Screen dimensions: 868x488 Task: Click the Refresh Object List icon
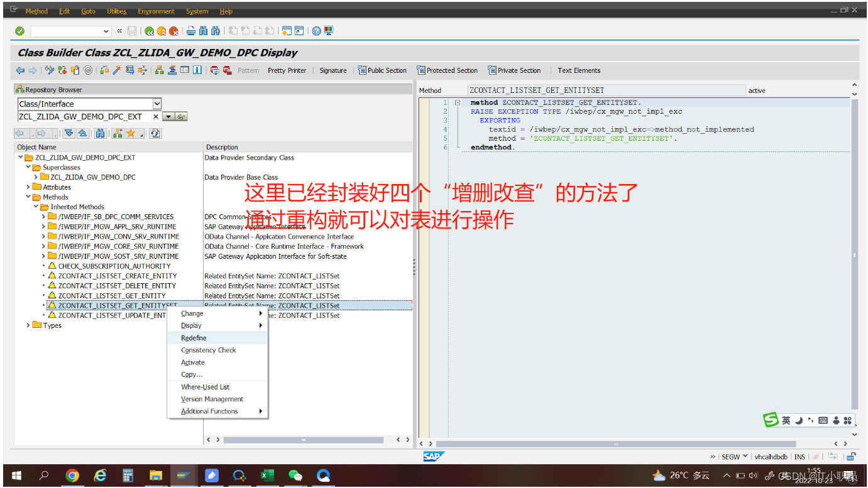click(x=155, y=133)
